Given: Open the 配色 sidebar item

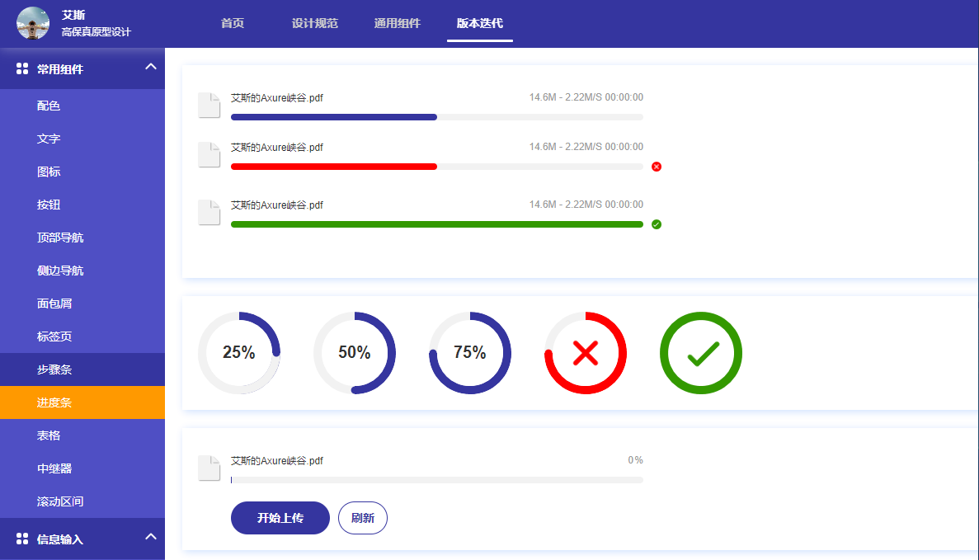Looking at the screenshot, I should pos(82,106).
